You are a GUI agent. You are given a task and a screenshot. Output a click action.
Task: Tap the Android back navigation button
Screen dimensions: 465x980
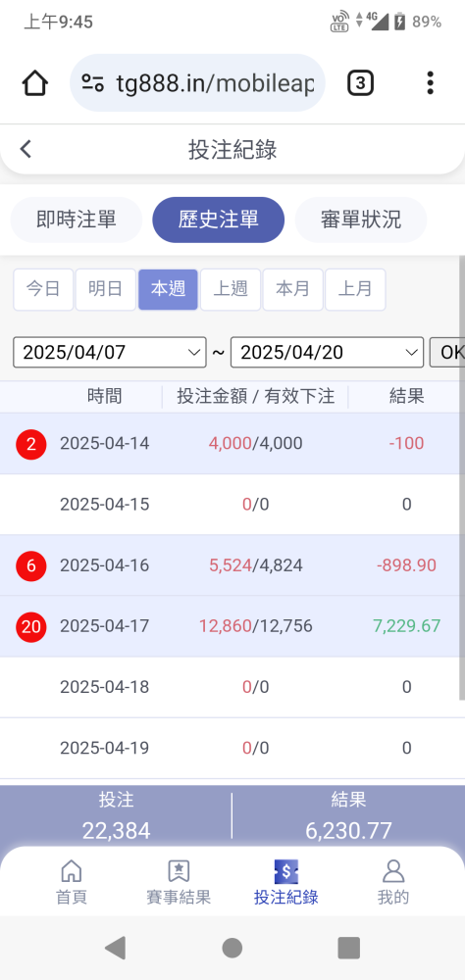(x=116, y=948)
